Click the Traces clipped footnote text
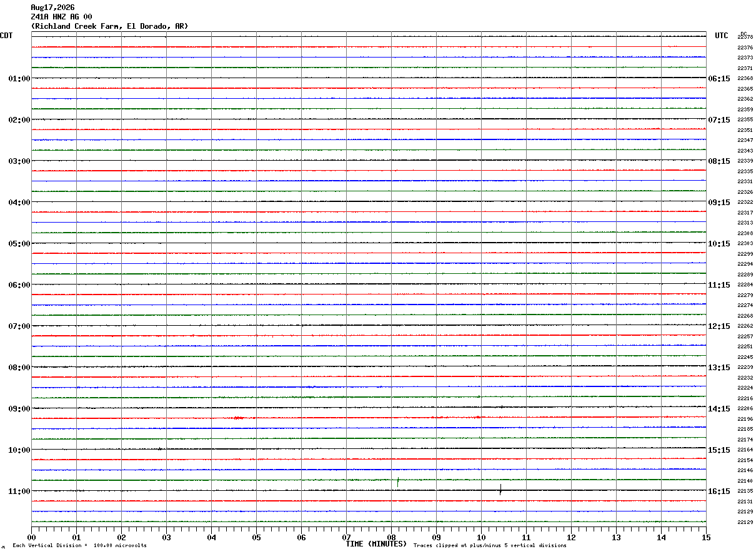The image size is (756, 554). tap(490, 546)
